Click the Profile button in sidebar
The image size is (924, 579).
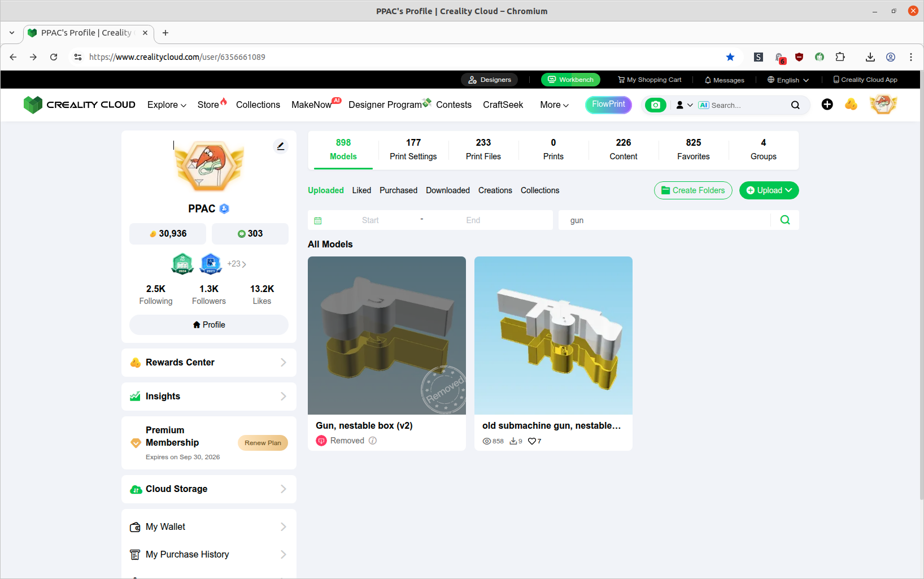tap(209, 325)
